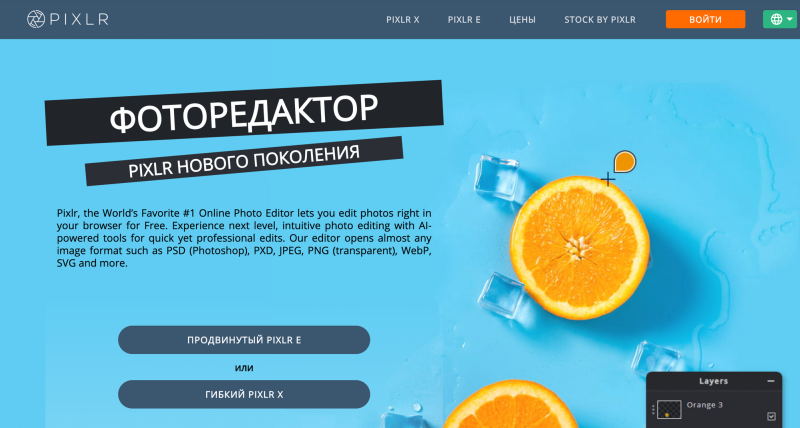Viewport: 800px width, 428px height.
Task: Go to the ЦЕНЫ pricing page
Action: click(x=522, y=20)
